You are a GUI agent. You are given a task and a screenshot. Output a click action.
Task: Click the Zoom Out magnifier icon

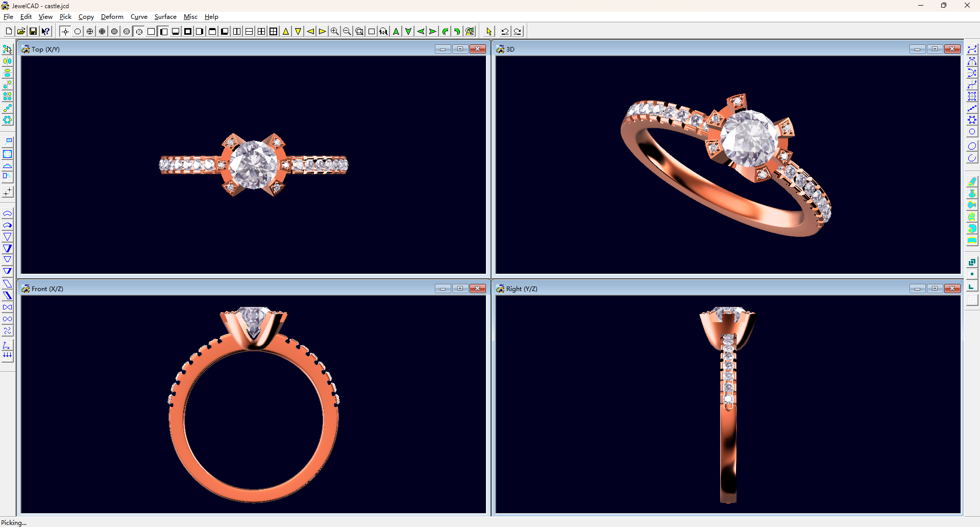pos(347,31)
